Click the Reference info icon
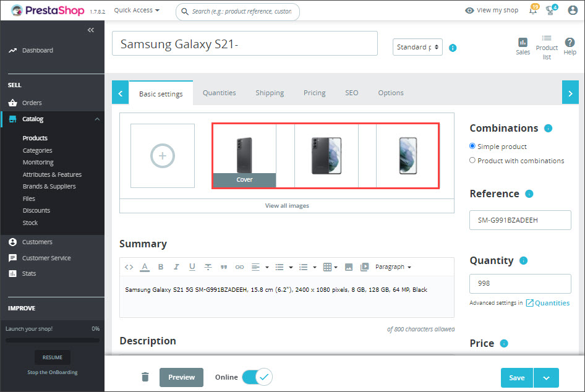Screen dimensions: 585x392 coord(529,194)
